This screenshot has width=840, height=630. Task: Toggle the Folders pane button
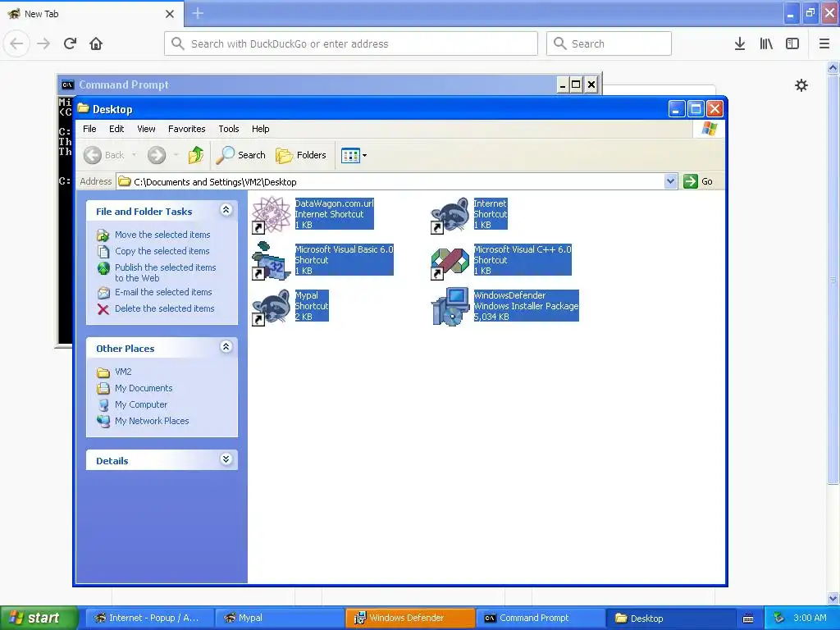[301, 155]
